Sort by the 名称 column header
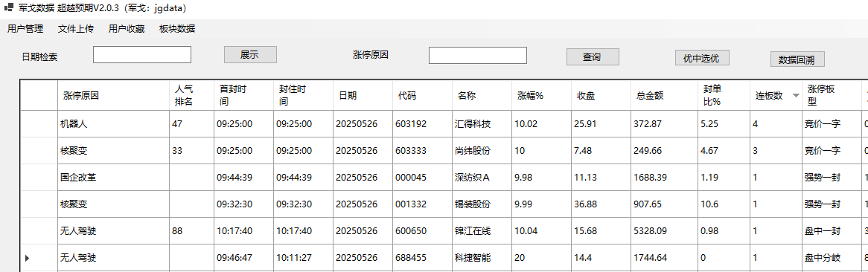868x272 pixels. (482, 95)
